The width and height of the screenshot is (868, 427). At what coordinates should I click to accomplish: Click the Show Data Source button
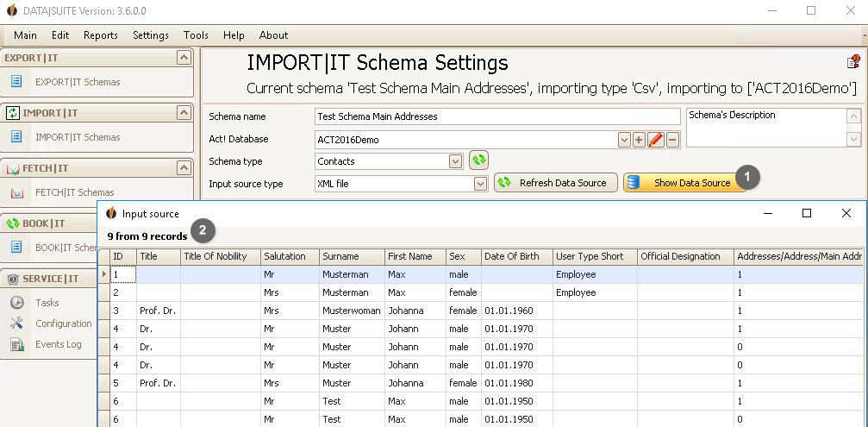[685, 183]
